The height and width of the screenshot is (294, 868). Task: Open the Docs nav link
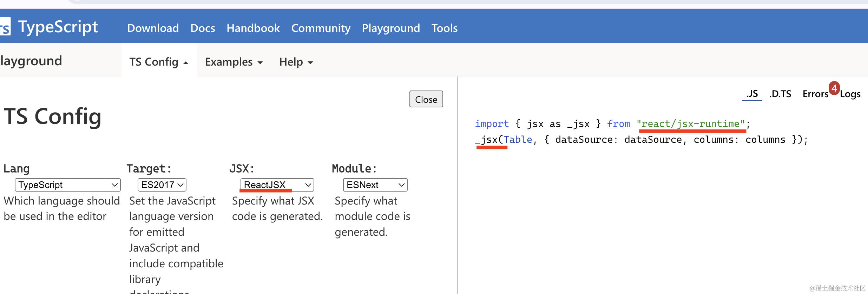[x=203, y=28]
